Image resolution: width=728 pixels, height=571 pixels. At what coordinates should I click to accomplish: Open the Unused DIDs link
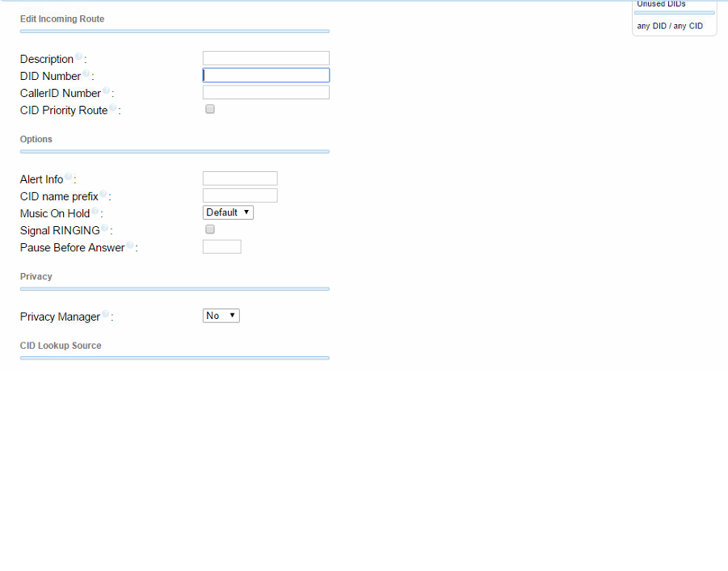click(661, 4)
